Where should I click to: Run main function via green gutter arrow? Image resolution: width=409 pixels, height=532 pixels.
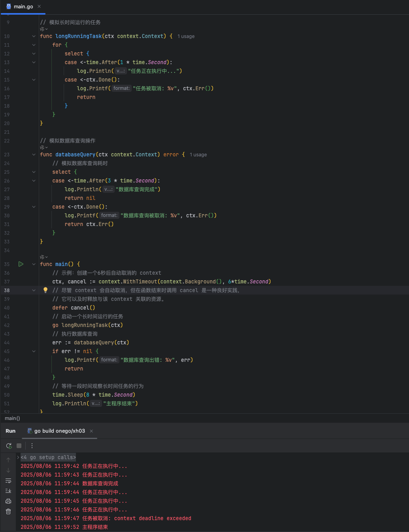pos(21,264)
